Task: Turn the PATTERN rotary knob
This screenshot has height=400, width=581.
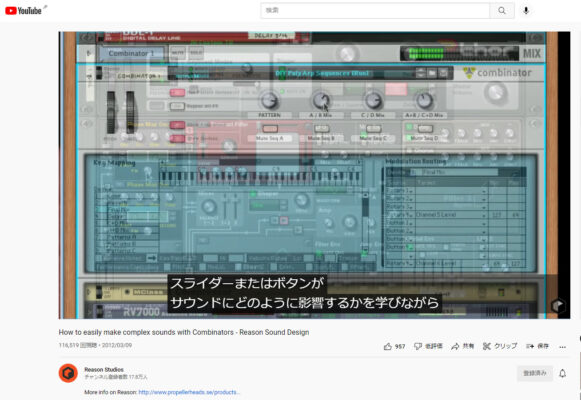Action: click(x=269, y=100)
